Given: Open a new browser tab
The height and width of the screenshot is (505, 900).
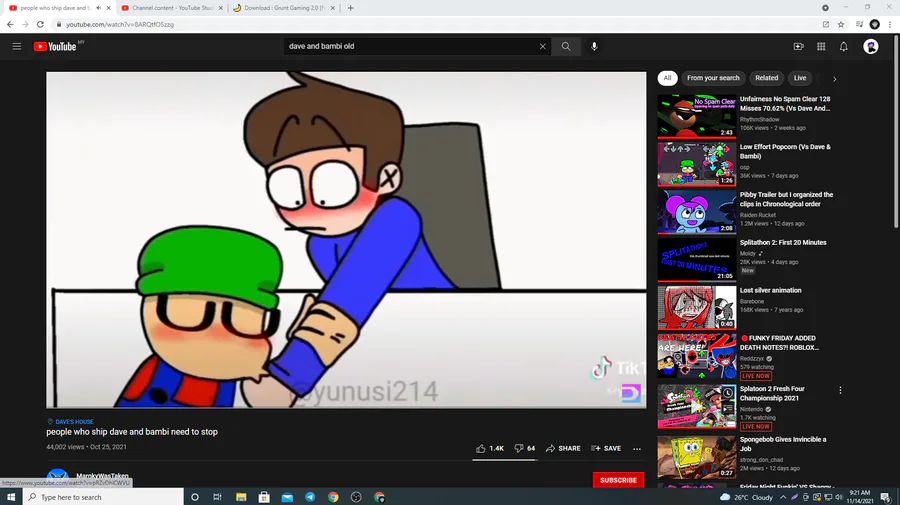Looking at the screenshot, I should 350,8.
